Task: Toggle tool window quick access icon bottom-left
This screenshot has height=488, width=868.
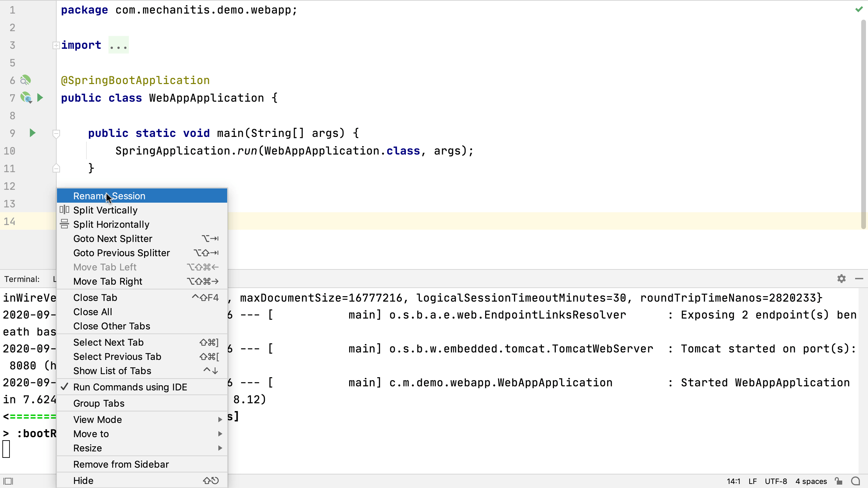Action: pyautogui.click(x=8, y=481)
